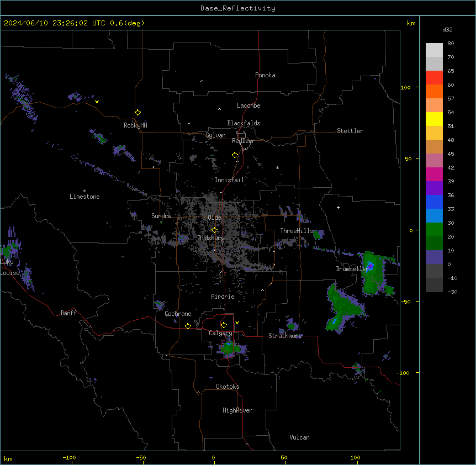Click the yellow V marker northwest of RockyMH
The height and width of the screenshot is (465, 476).
click(97, 102)
